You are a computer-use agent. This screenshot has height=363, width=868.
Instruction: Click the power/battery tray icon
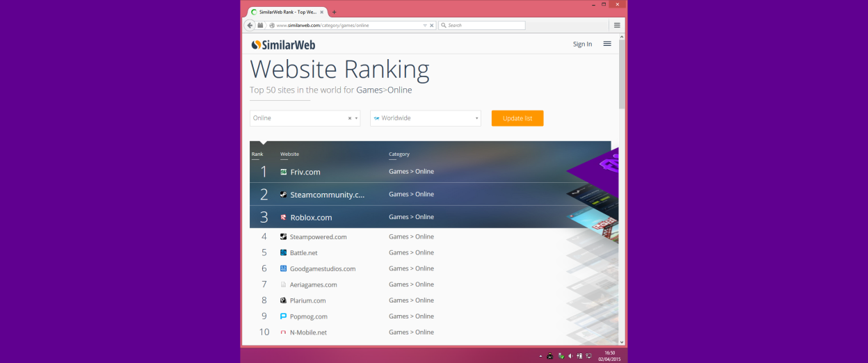[580, 356]
